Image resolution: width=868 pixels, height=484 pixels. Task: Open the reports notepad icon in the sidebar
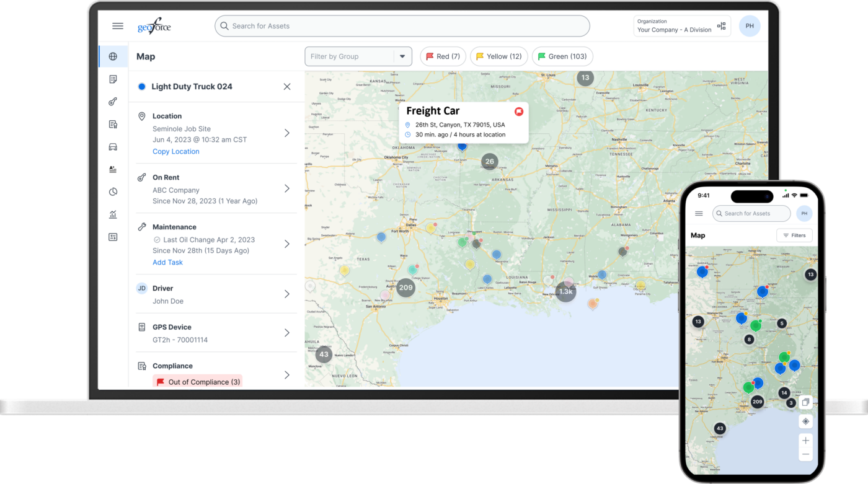[113, 79]
